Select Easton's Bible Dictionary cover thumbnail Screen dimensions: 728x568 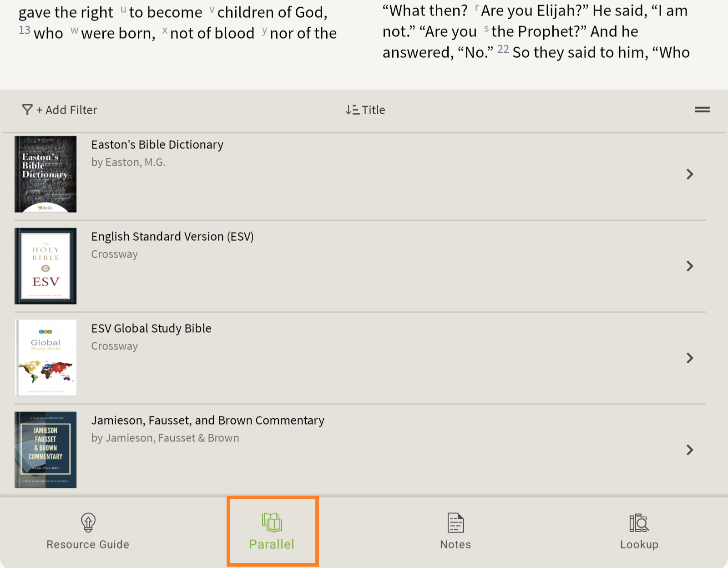pos(45,174)
